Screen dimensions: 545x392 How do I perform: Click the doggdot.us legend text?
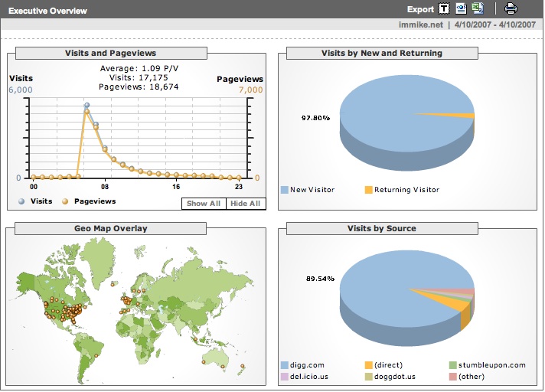[x=395, y=377]
